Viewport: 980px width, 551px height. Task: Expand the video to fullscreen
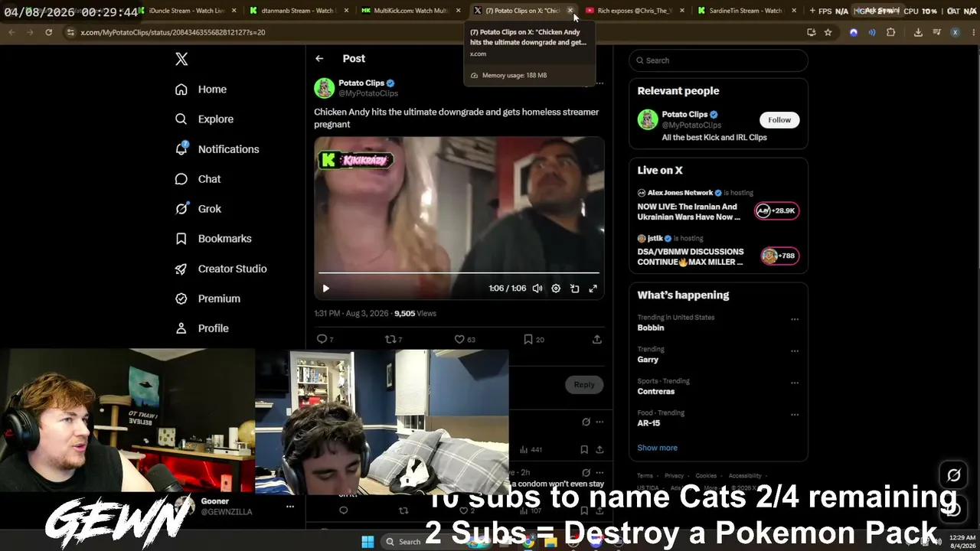pyautogui.click(x=593, y=289)
